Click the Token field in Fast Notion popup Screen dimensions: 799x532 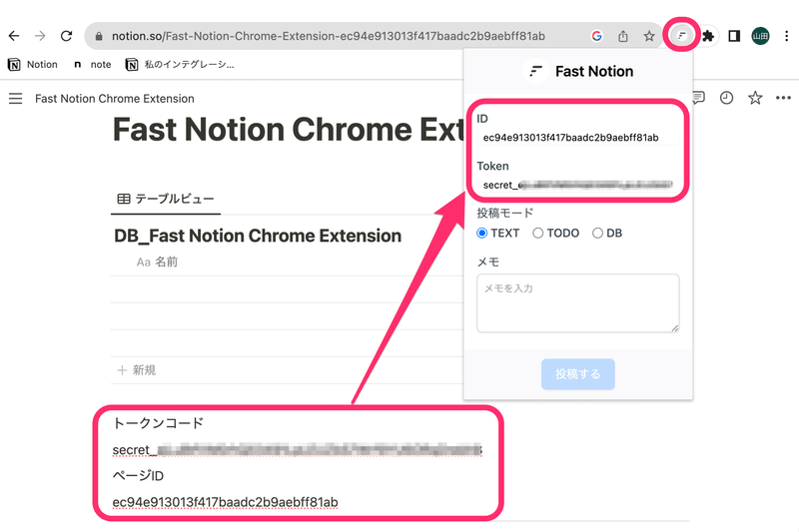[578, 185]
